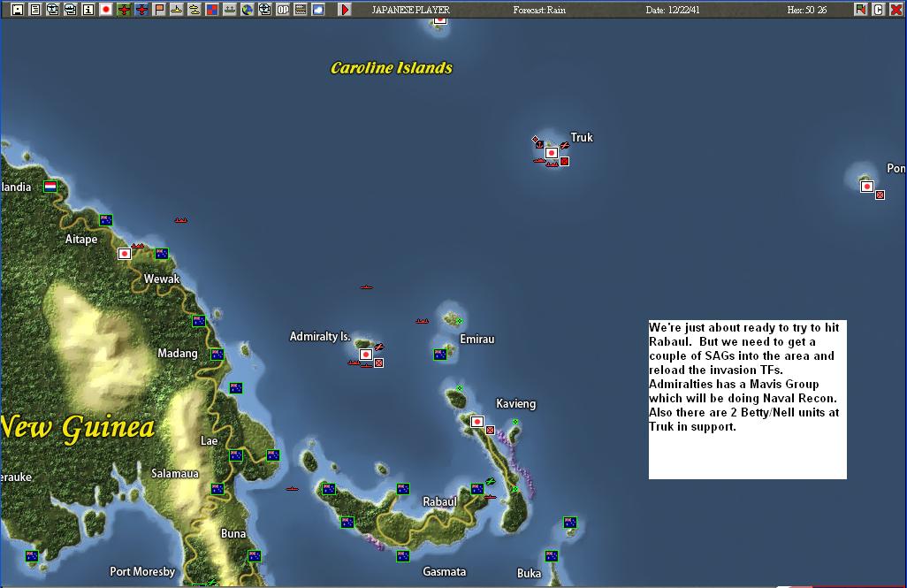Open the single yellow ship list icon

[177, 9]
